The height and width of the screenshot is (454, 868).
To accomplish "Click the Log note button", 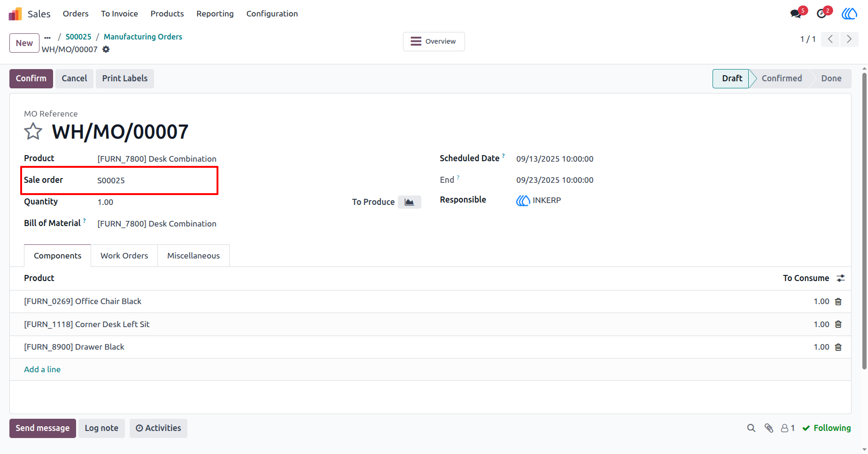I will pyautogui.click(x=101, y=428).
